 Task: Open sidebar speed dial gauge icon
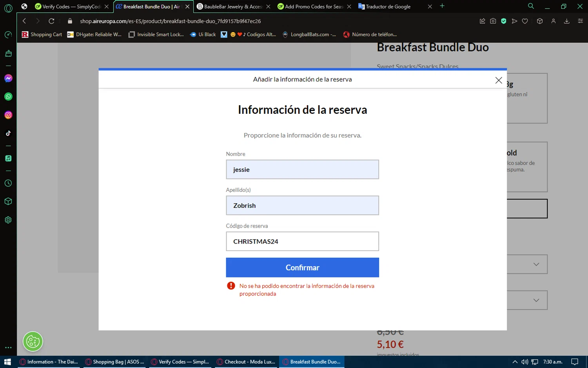[8, 35]
